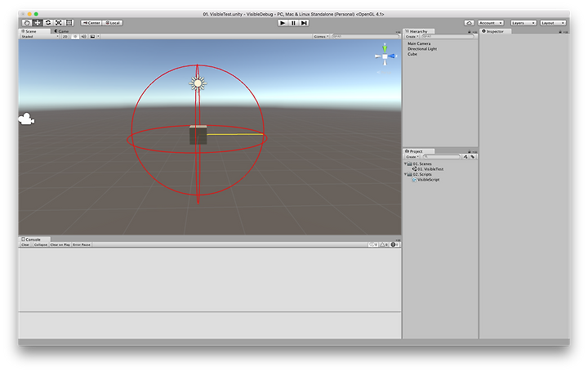
Task: Select VisibleScript script asset
Action: pyautogui.click(x=425, y=180)
